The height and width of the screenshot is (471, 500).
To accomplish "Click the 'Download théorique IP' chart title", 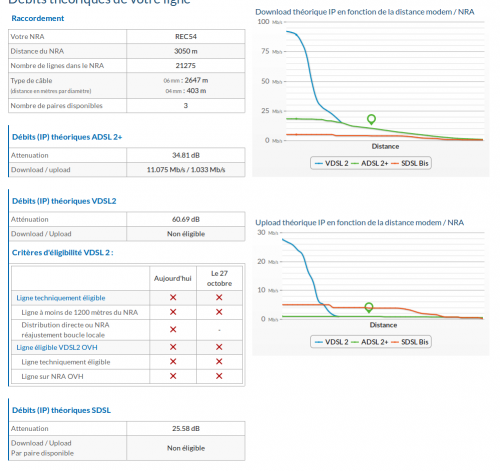I will click(365, 12).
